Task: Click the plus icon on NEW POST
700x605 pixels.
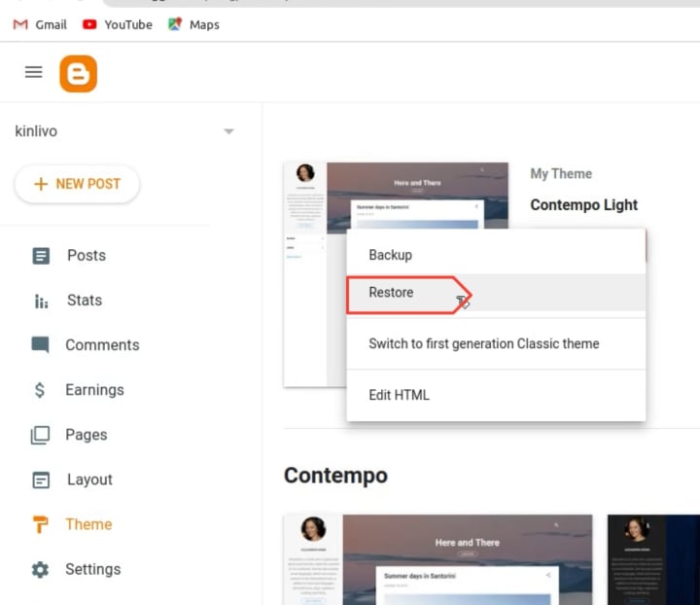Action: click(x=41, y=184)
